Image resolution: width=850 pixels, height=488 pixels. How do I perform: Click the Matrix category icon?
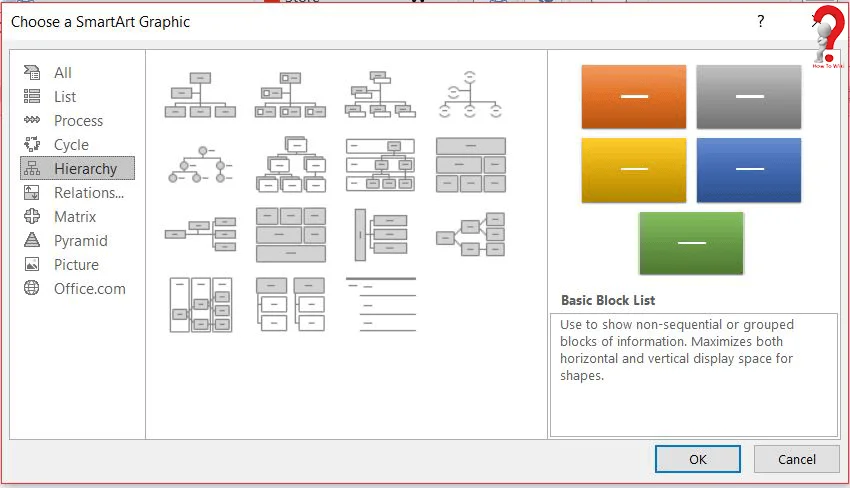click(x=32, y=216)
